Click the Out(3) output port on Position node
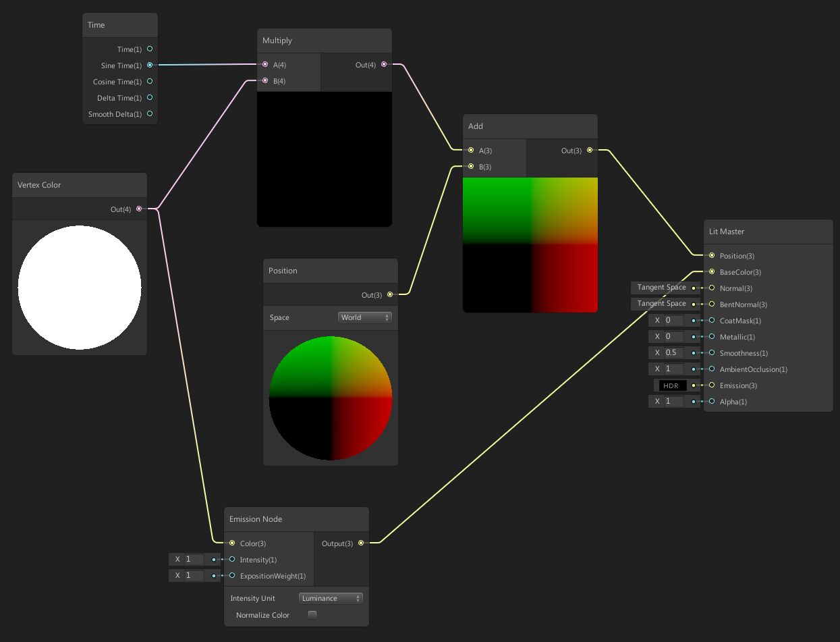 390,295
